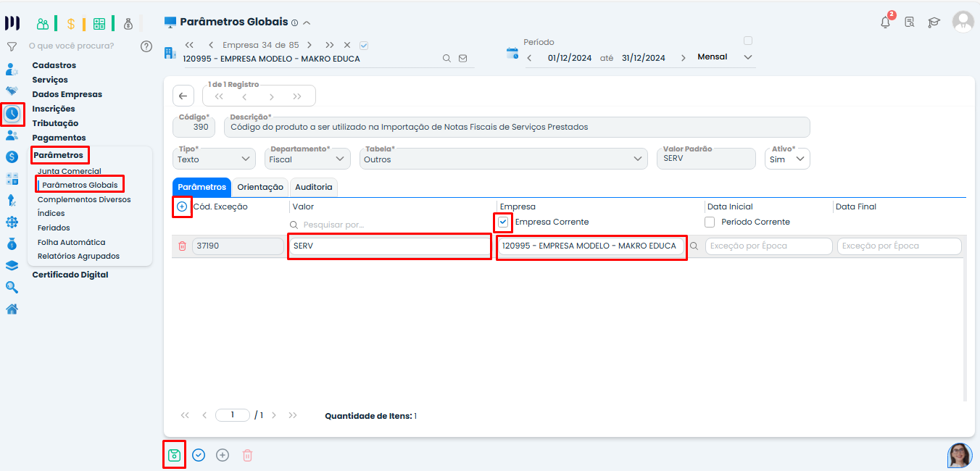Toggle checkbox above the Mensal period selector
This screenshot has height=471, width=980.
click(748, 41)
